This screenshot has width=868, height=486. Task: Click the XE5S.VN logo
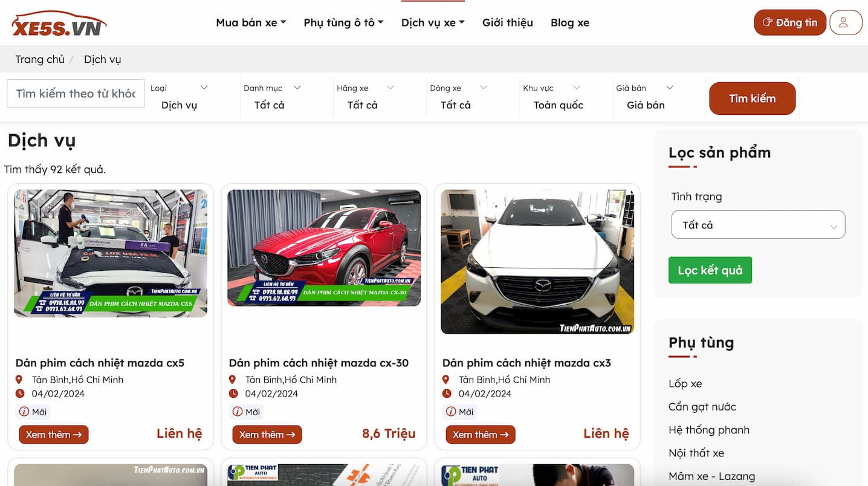(x=59, y=24)
